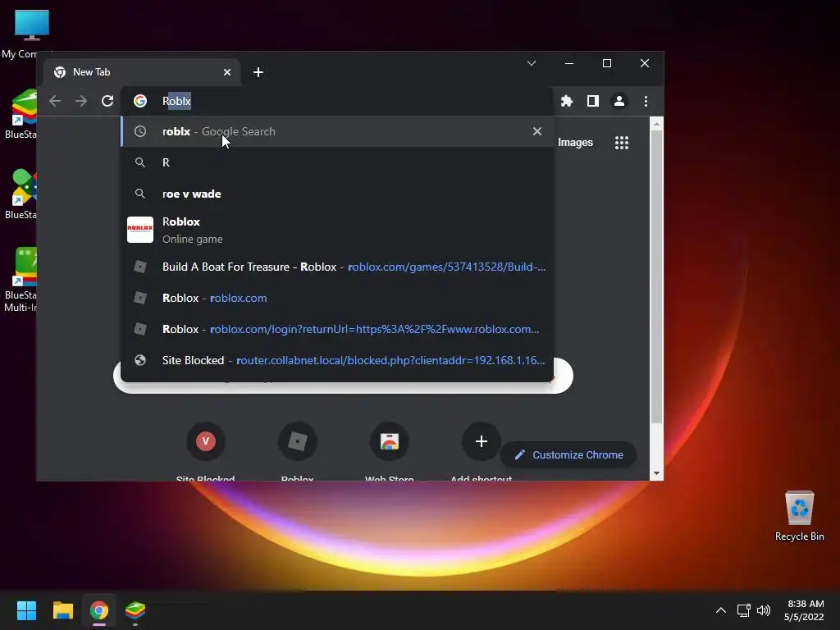Open the Images link
840x630 pixels.
click(575, 143)
